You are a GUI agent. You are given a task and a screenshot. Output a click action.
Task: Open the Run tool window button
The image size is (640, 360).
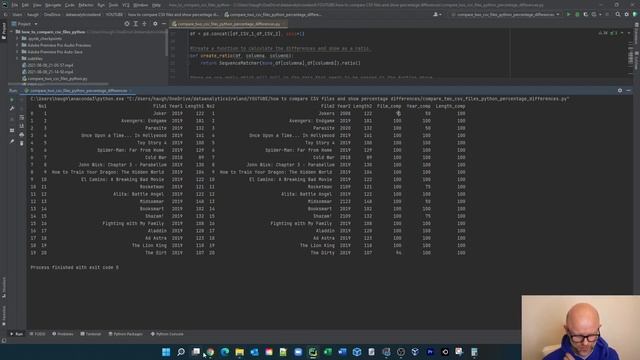click(16, 334)
